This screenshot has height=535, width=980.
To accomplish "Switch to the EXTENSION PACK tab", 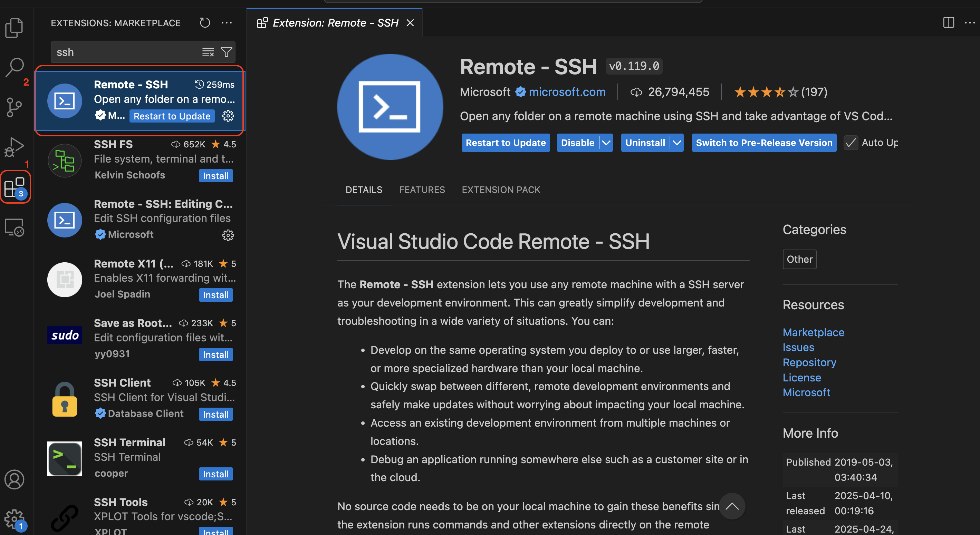I will 501,190.
